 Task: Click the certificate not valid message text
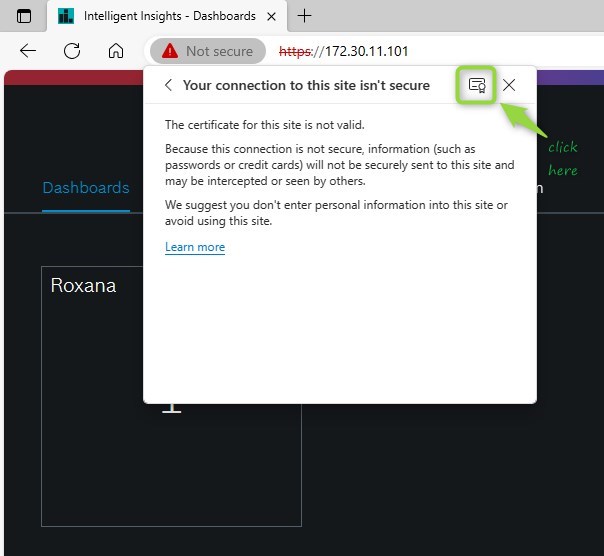[264, 125]
